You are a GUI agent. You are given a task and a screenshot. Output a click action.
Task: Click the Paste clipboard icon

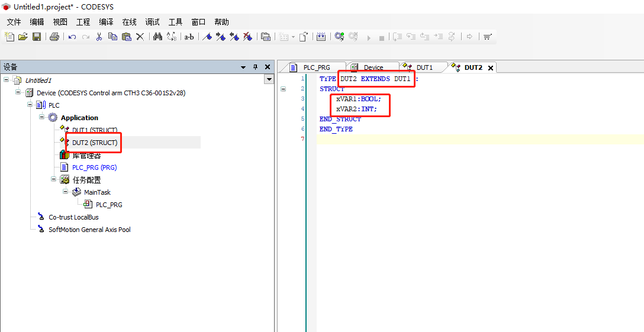point(127,37)
